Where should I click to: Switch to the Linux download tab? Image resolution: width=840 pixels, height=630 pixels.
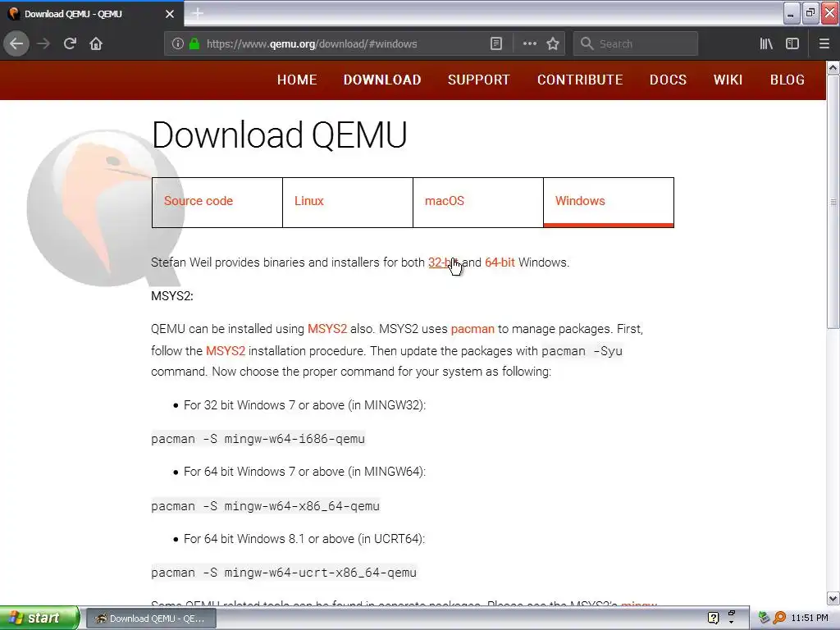click(348, 203)
